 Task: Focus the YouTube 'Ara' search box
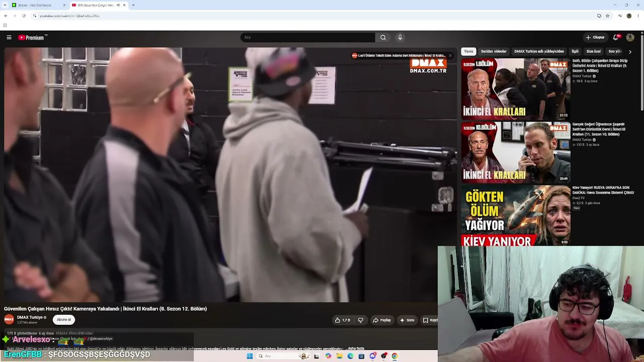[x=308, y=37]
